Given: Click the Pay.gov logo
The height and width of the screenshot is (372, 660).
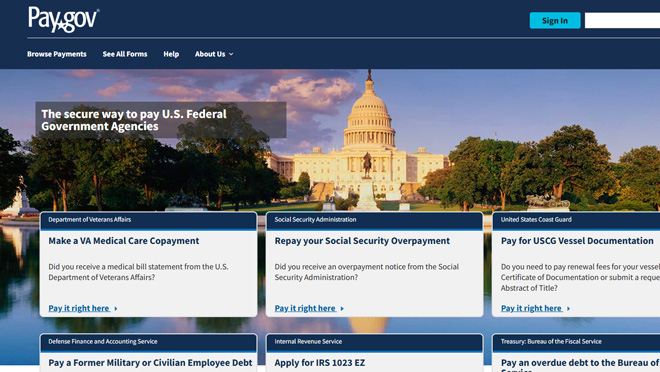Looking at the screenshot, I should 64,19.
